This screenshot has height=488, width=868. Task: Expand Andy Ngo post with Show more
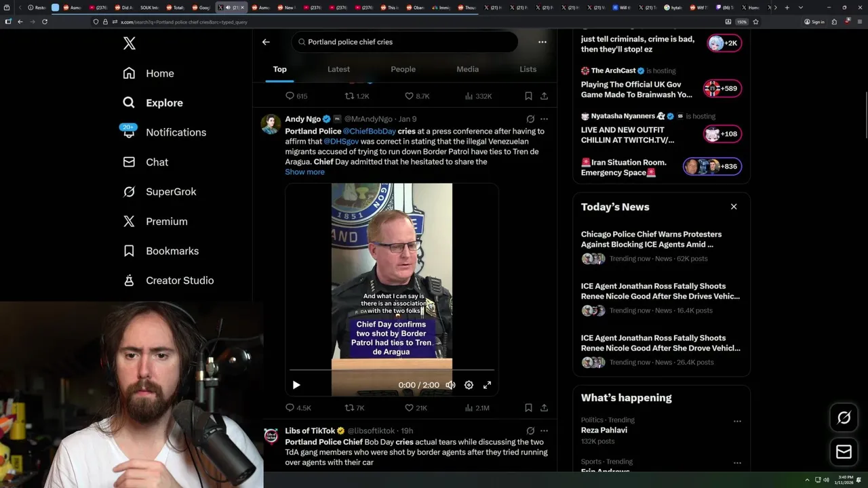(x=304, y=172)
